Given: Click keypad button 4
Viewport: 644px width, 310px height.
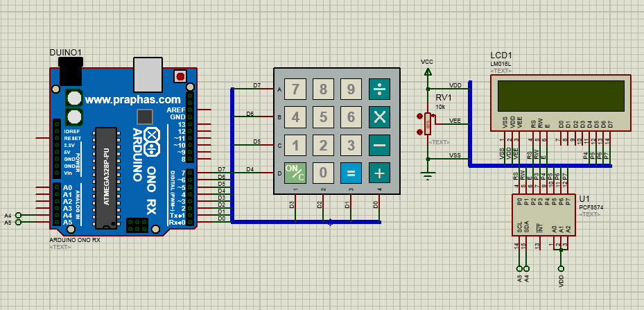Looking at the screenshot, I should pyautogui.click(x=295, y=117).
